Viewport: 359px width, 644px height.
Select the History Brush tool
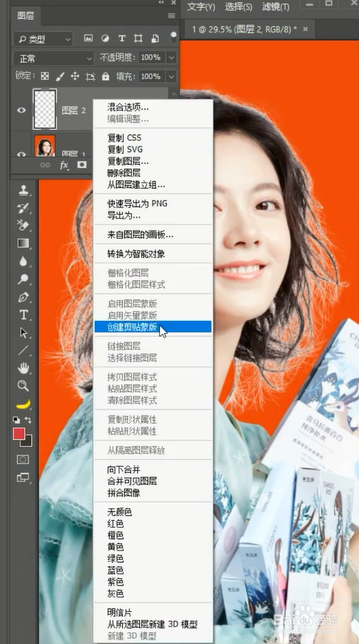click(23, 208)
